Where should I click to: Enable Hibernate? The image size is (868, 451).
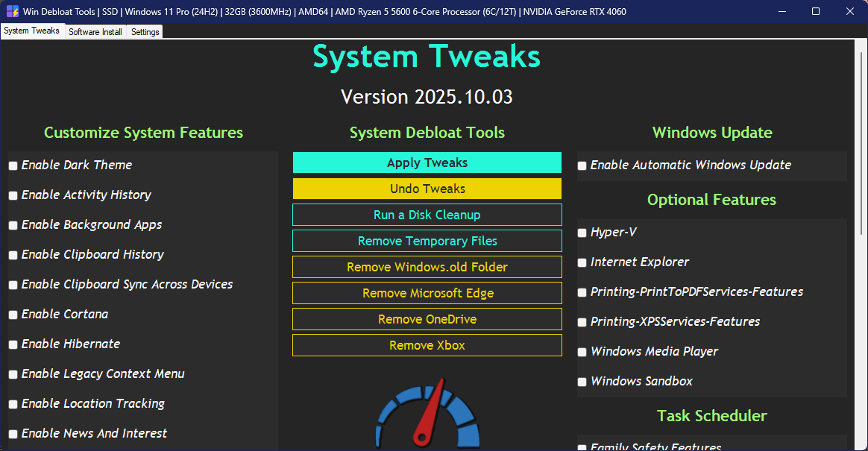[13, 344]
